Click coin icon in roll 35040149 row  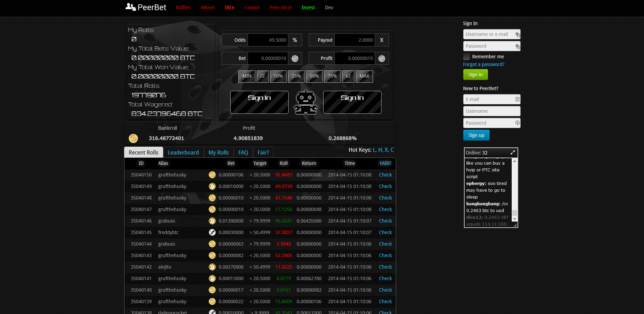(212, 186)
